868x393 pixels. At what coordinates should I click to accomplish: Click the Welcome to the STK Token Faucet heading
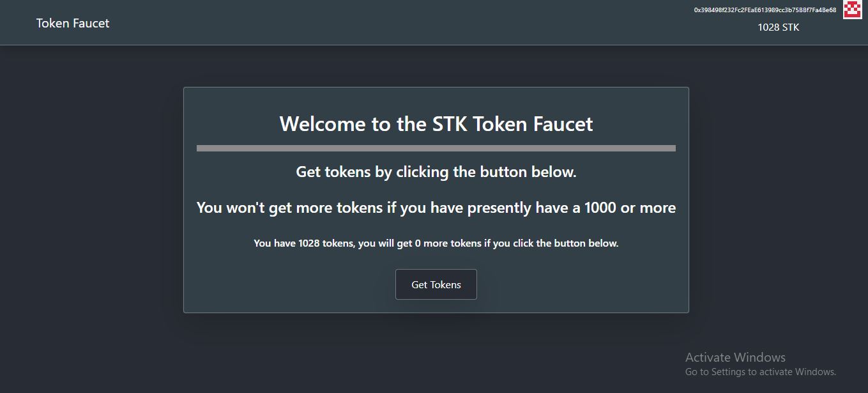click(436, 123)
